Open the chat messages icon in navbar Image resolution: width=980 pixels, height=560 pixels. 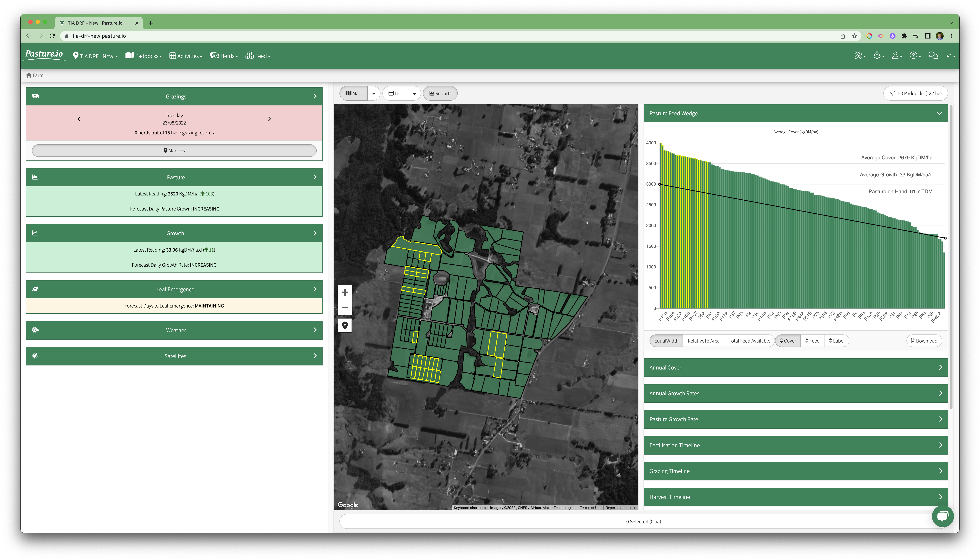[x=933, y=56]
